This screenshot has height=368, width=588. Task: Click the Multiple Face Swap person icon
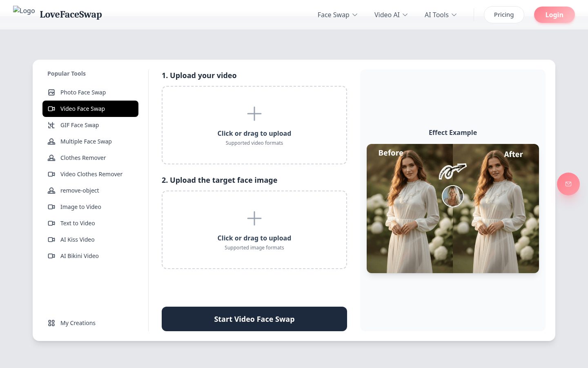tap(51, 141)
